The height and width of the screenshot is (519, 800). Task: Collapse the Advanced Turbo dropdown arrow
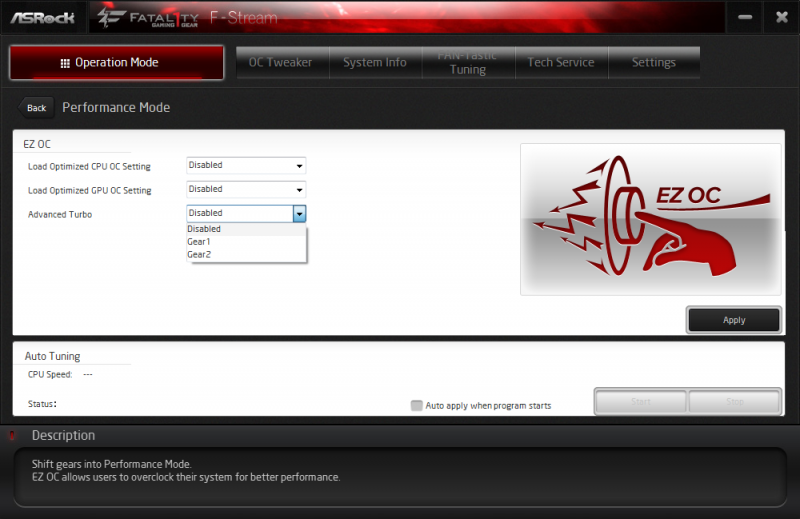(x=299, y=213)
